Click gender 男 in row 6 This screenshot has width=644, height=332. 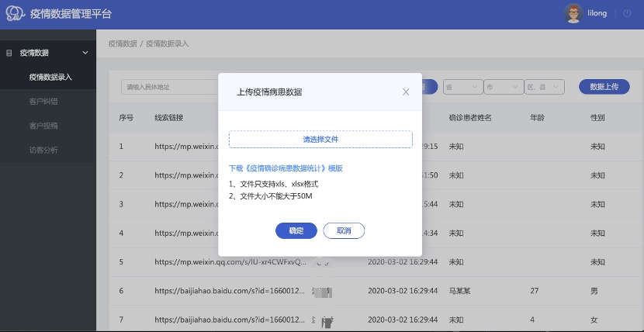594,291
